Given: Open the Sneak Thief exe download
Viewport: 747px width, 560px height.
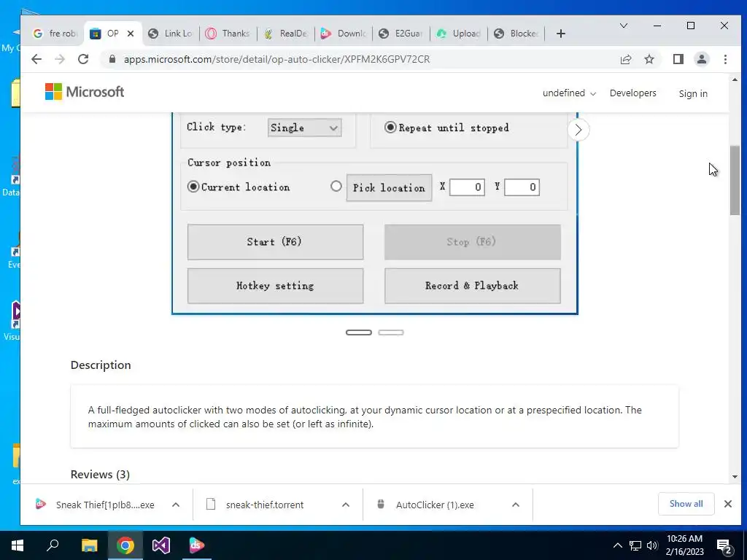Looking at the screenshot, I should pyautogui.click(x=105, y=505).
